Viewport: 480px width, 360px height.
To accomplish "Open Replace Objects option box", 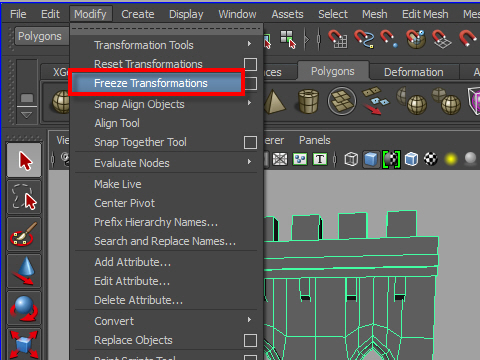I will (250, 340).
